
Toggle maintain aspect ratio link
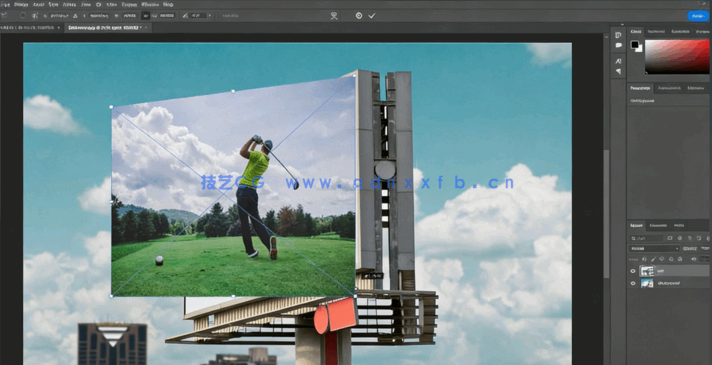145,15
